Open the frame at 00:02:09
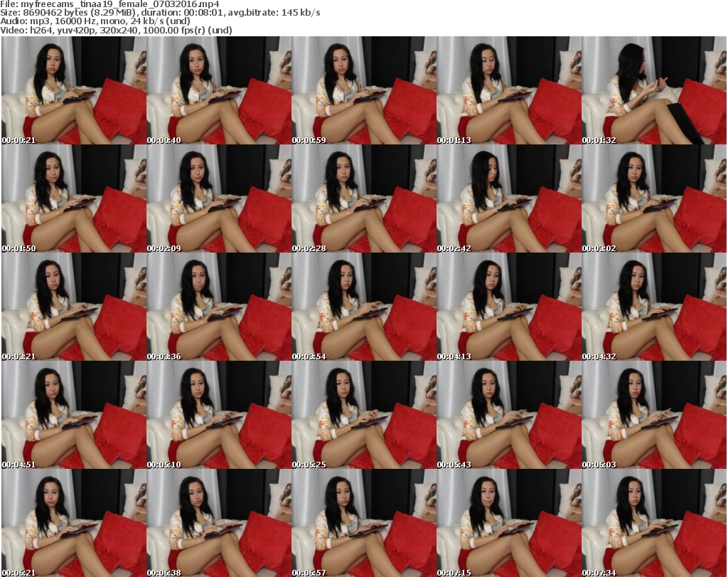Screen dimensions: 728x577 pos(219,198)
